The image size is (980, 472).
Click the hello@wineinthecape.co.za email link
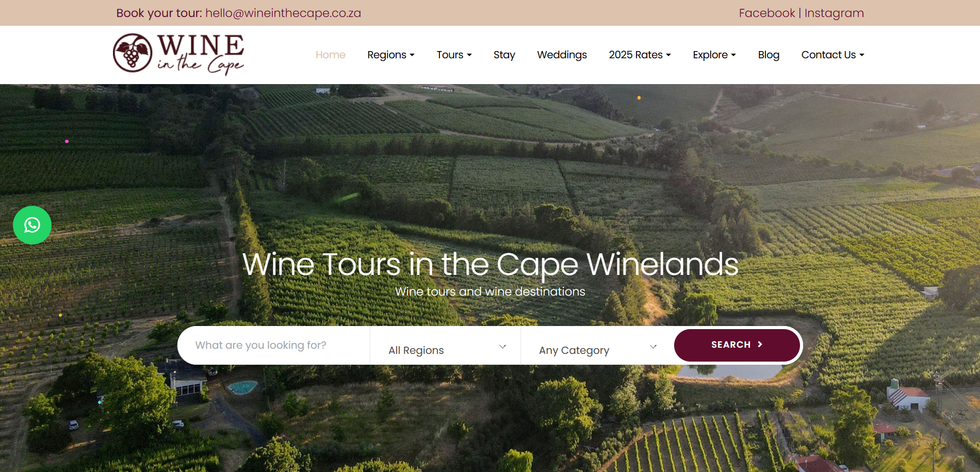click(x=283, y=13)
